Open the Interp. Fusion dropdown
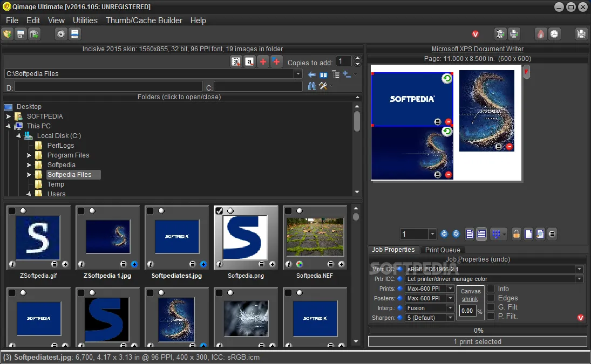The image size is (591, 364). pos(450,308)
